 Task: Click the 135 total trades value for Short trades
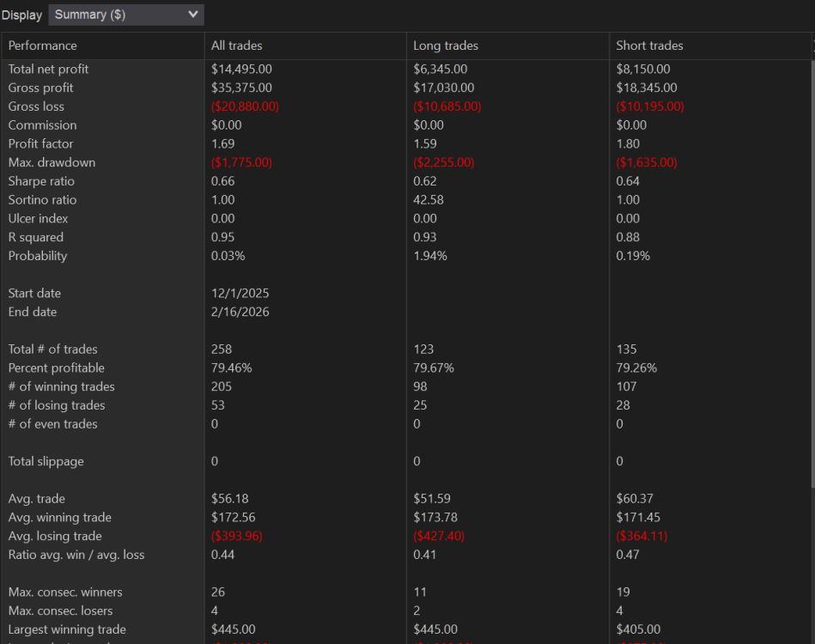click(x=626, y=349)
